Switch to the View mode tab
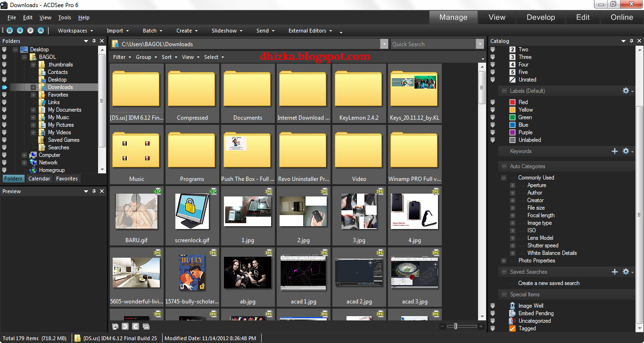Viewport: 644px width, 343px height. tap(497, 17)
